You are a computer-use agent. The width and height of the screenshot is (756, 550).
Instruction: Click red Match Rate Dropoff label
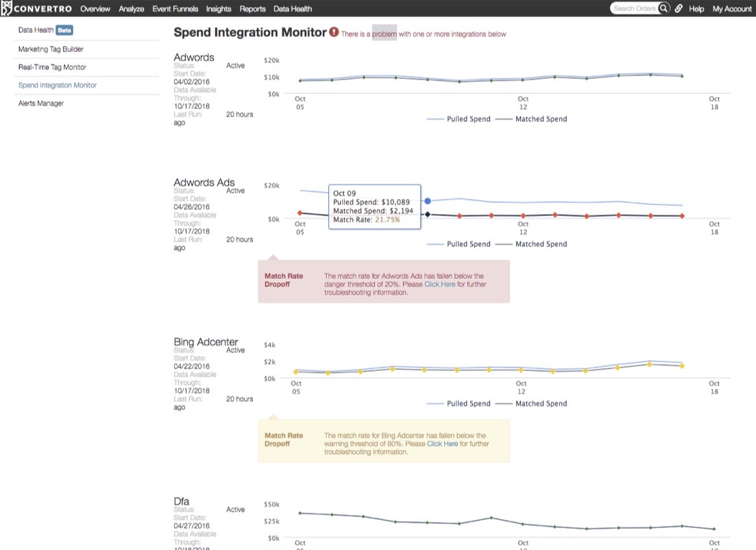(284, 280)
